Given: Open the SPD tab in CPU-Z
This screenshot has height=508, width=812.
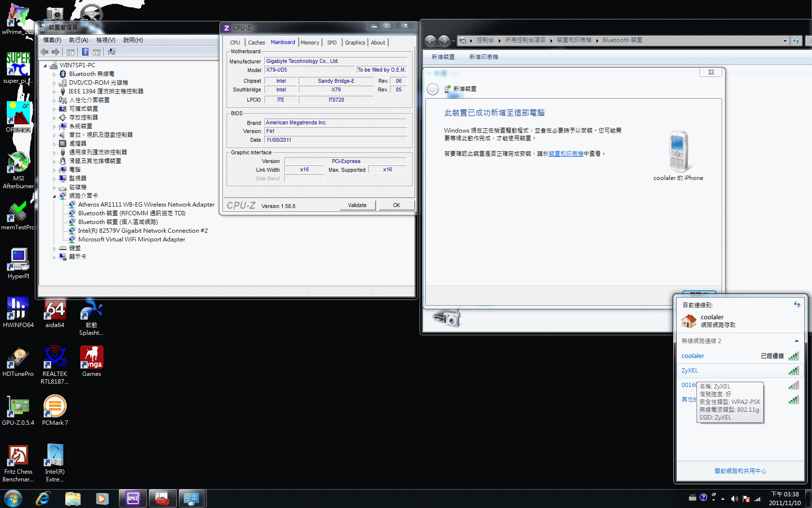Looking at the screenshot, I should click(x=332, y=43).
